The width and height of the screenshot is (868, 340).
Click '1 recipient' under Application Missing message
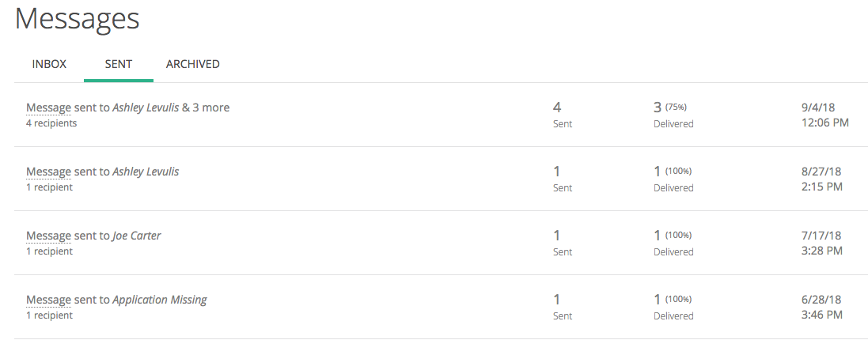(x=49, y=315)
